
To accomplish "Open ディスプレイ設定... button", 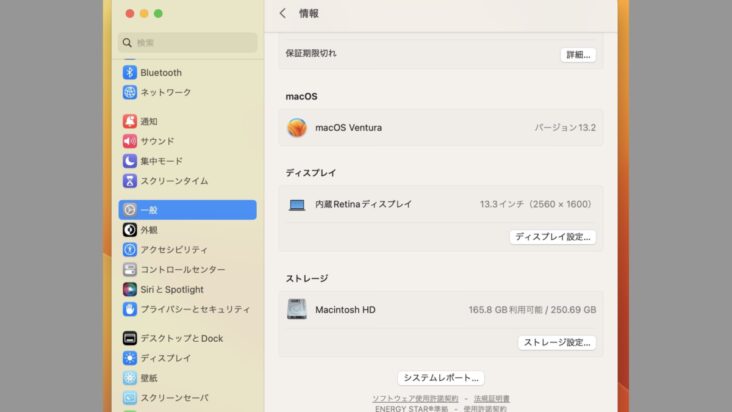I will (x=553, y=237).
